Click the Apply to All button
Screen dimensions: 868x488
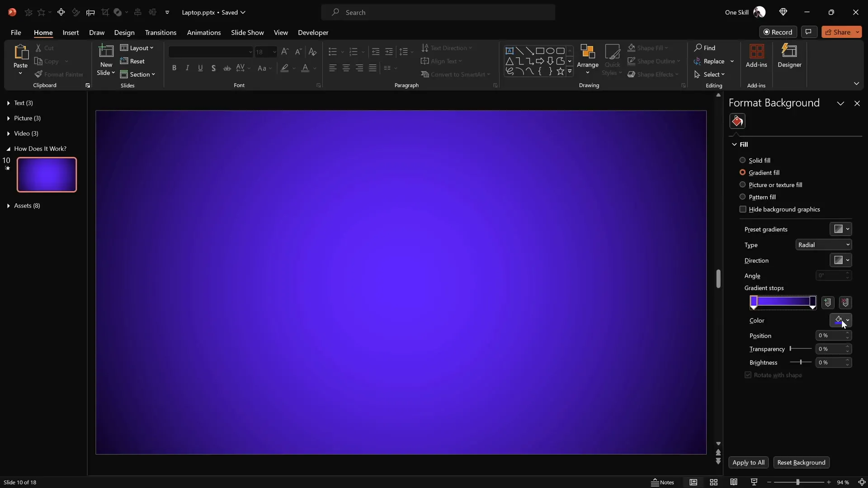click(748, 462)
